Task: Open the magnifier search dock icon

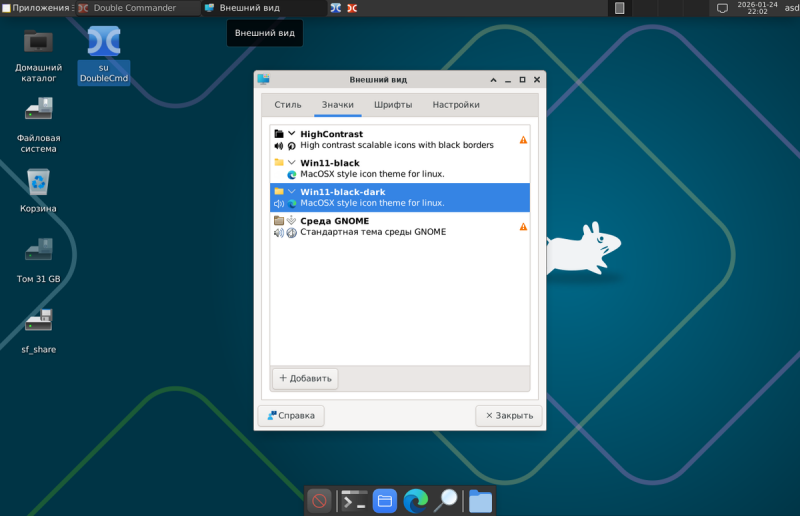Action: (x=446, y=501)
